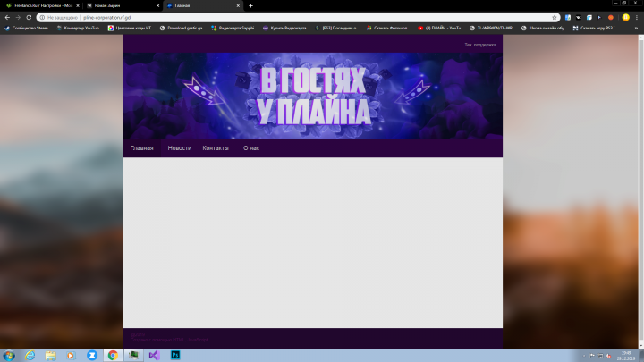Open 'Конвертер YouTub...' bookmark
This screenshot has width=644, height=362.
80,28
